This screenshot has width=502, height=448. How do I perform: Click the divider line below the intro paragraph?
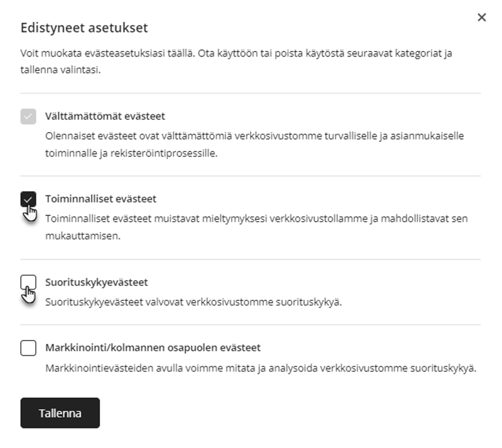click(x=250, y=94)
